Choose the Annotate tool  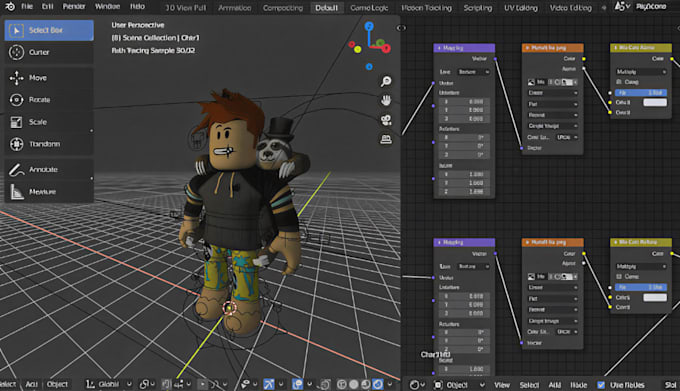(x=49, y=169)
